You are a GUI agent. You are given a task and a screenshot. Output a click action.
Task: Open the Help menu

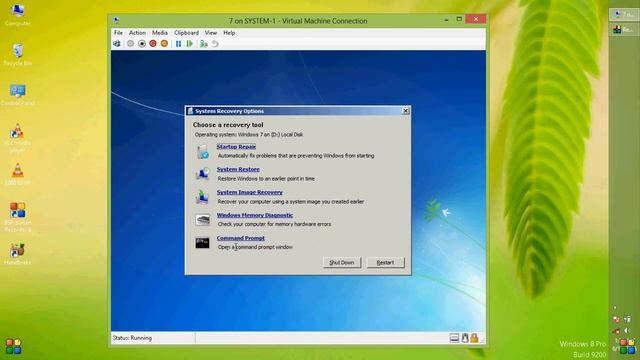(x=229, y=33)
